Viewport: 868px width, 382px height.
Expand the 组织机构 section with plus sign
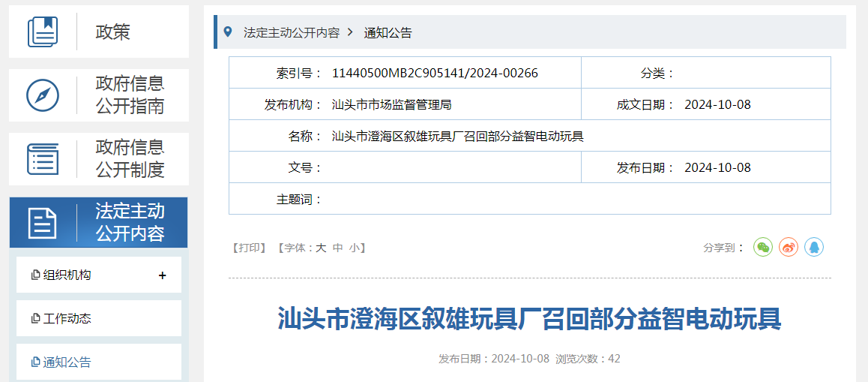click(x=163, y=275)
